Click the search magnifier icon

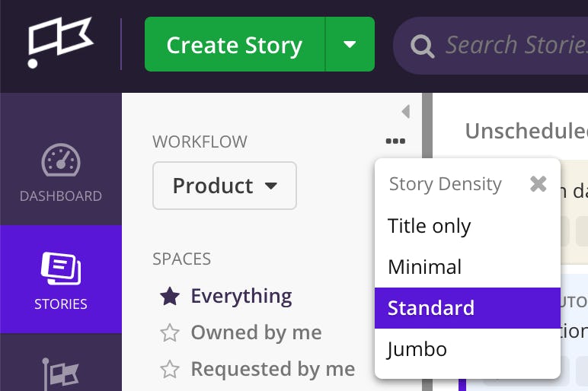(x=422, y=46)
